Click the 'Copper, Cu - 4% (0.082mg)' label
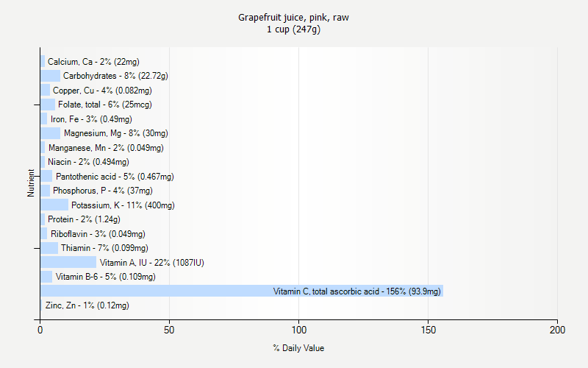This screenshot has height=368, width=588. click(x=102, y=91)
